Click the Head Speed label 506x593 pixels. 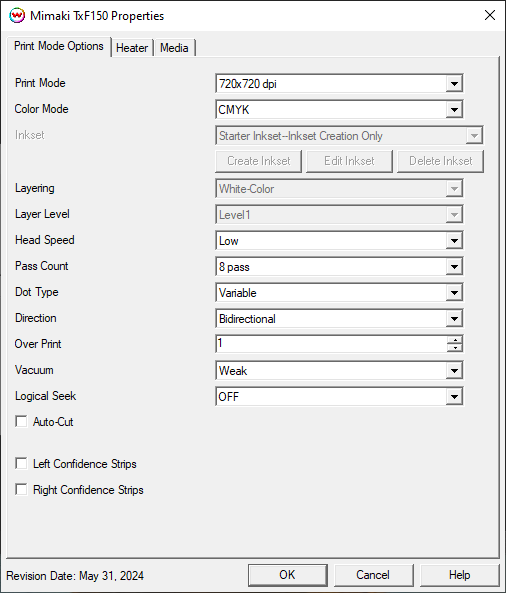[45, 240]
